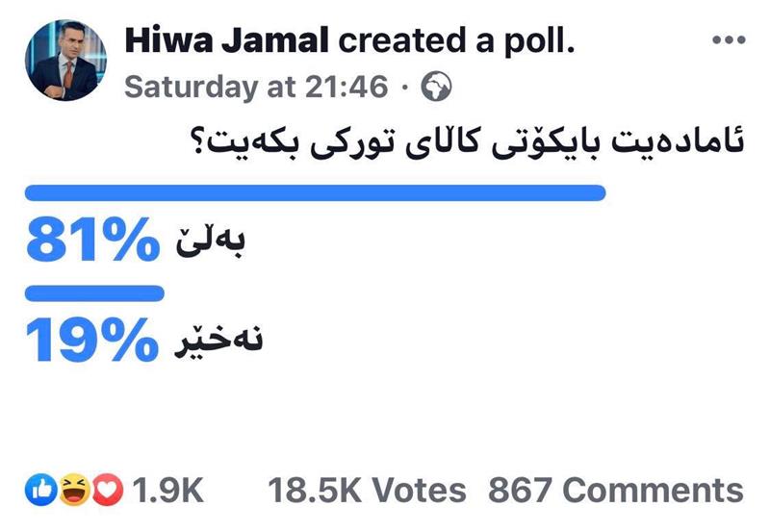This screenshot has height=532, width=770.
Task: Open the three-dots post options menu
Action: pos(728,39)
